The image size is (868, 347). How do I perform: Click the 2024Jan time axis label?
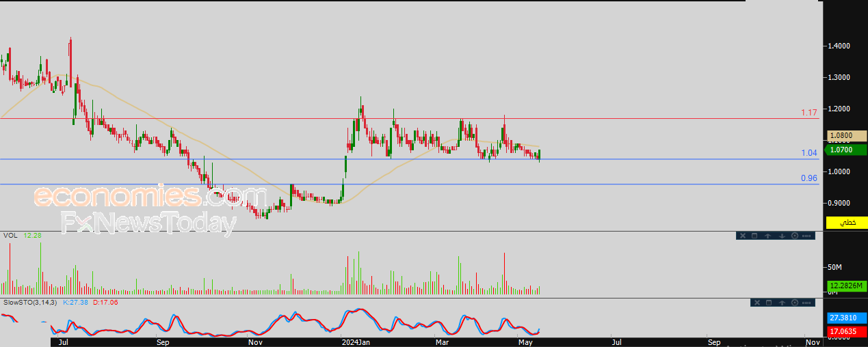[356, 342]
